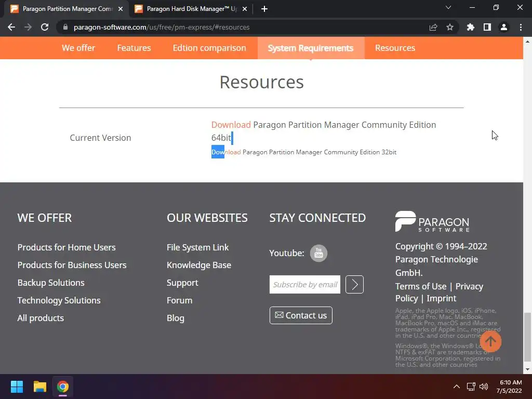Click the scrollbar down arrow
Image resolution: width=532 pixels, height=399 pixels.
click(x=527, y=369)
